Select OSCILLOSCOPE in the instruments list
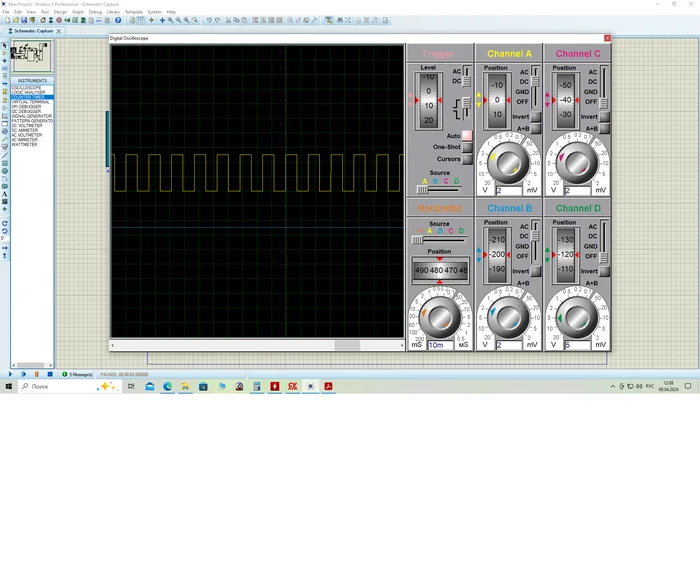 pos(27,87)
